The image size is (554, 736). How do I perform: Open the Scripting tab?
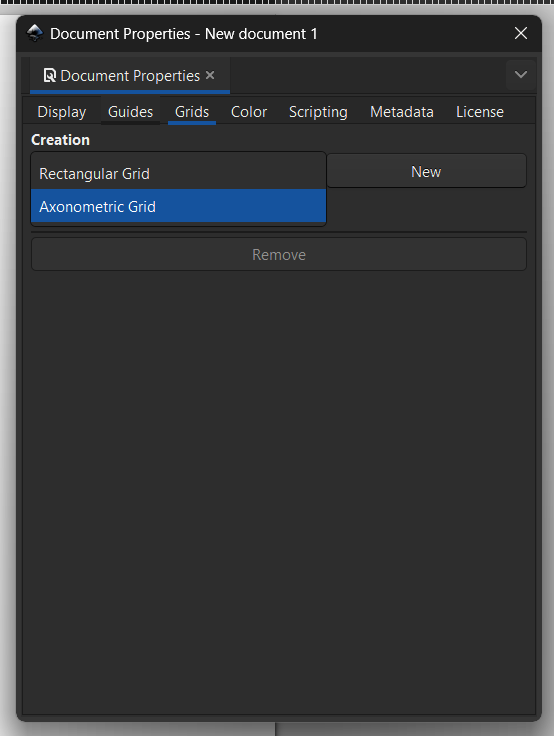coord(318,112)
